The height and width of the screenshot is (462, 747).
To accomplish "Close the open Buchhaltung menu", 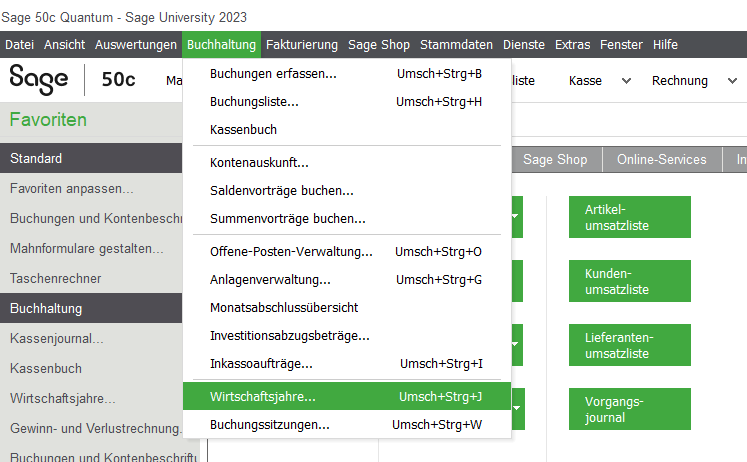I will (222, 45).
